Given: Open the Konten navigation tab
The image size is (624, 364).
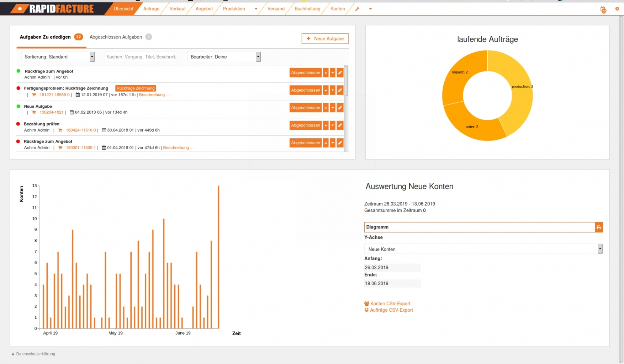Looking at the screenshot, I should tap(338, 9).
